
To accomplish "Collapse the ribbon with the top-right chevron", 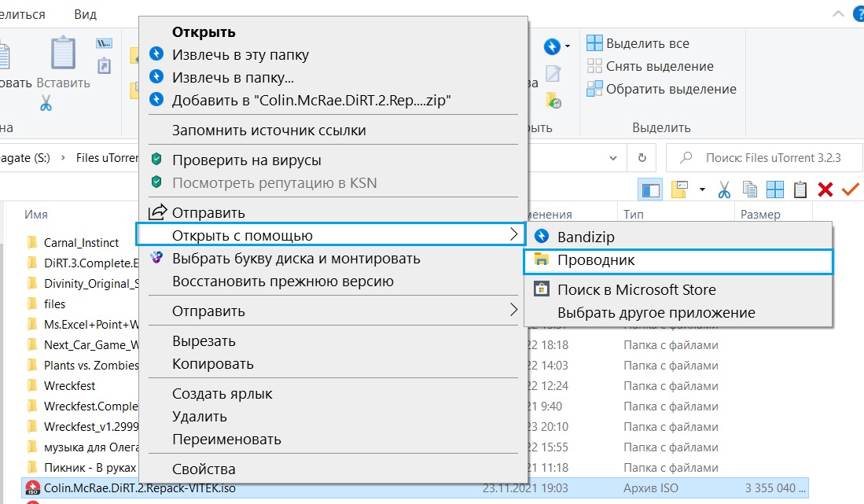I will click(838, 14).
